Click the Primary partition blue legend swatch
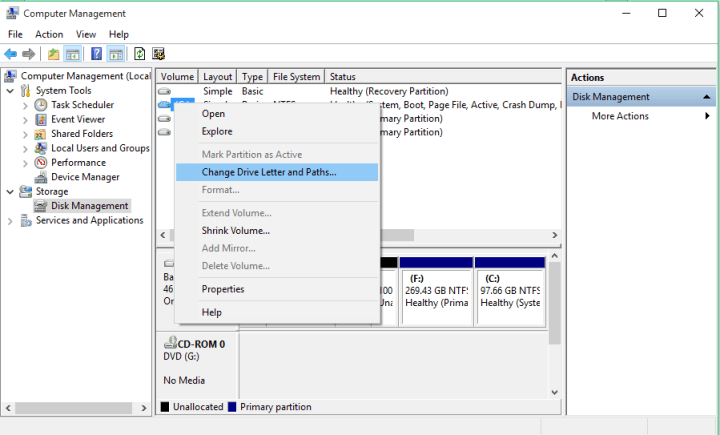Image resolution: width=720 pixels, height=435 pixels. (232, 407)
